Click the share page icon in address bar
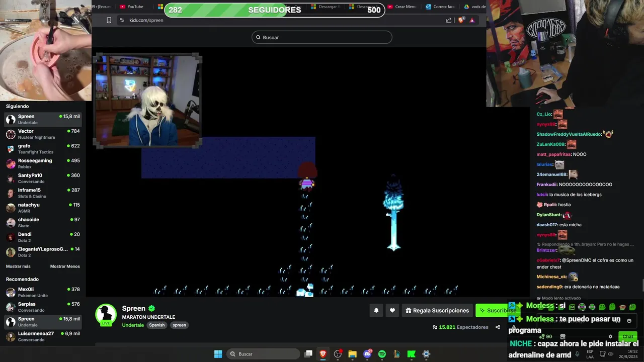The width and height of the screenshot is (644, 362). point(449,20)
